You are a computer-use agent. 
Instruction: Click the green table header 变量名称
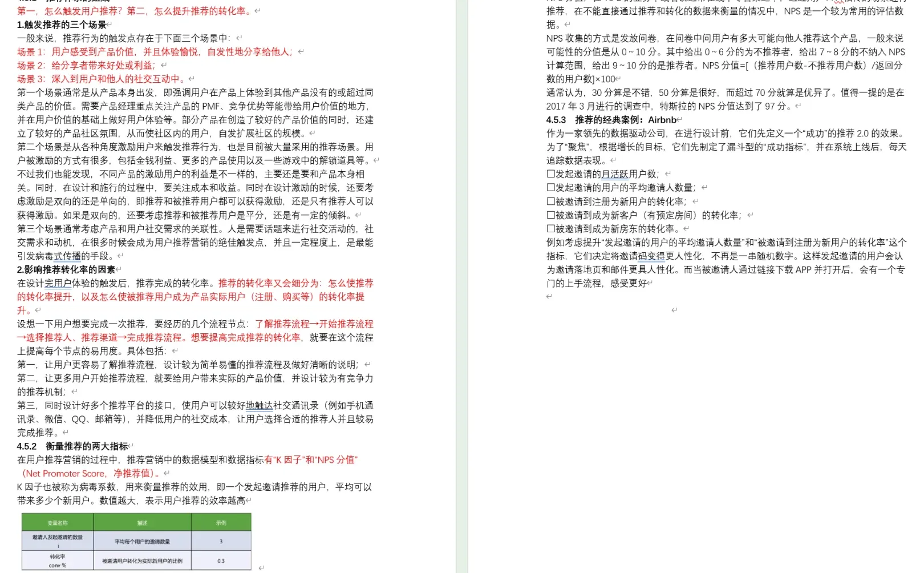[x=57, y=522]
